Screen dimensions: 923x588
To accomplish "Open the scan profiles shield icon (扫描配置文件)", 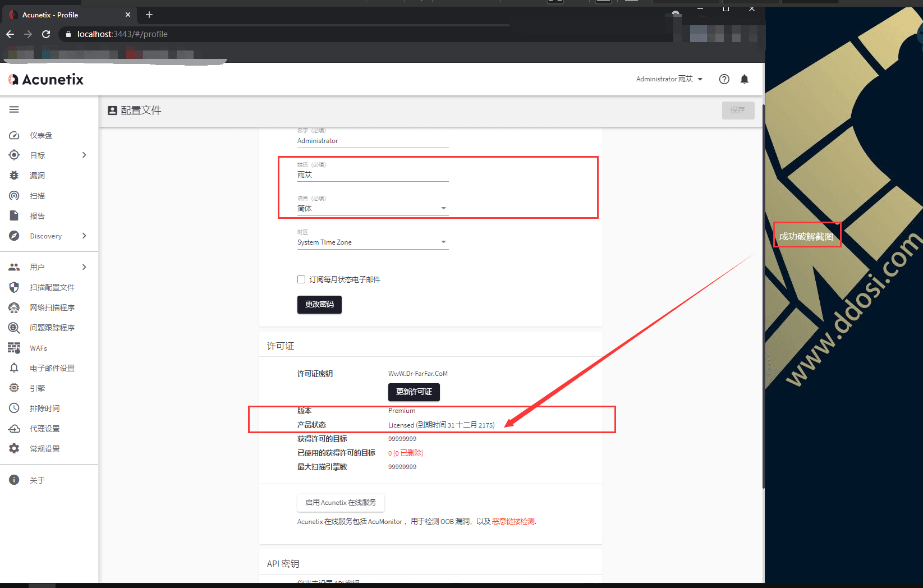I will (x=14, y=287).
